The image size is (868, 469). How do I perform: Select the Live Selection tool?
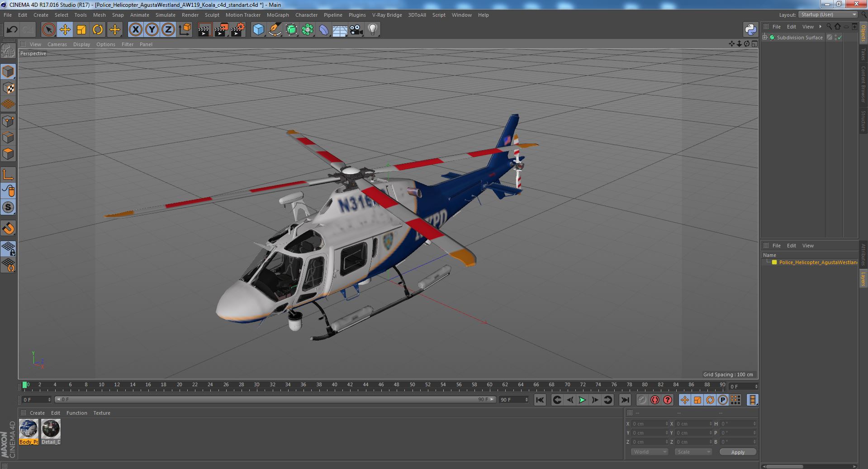(48, 30)
